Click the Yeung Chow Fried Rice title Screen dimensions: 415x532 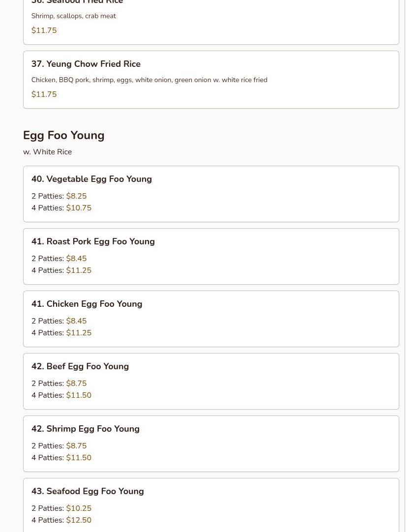pyautogui.click(x=86, y=64)
